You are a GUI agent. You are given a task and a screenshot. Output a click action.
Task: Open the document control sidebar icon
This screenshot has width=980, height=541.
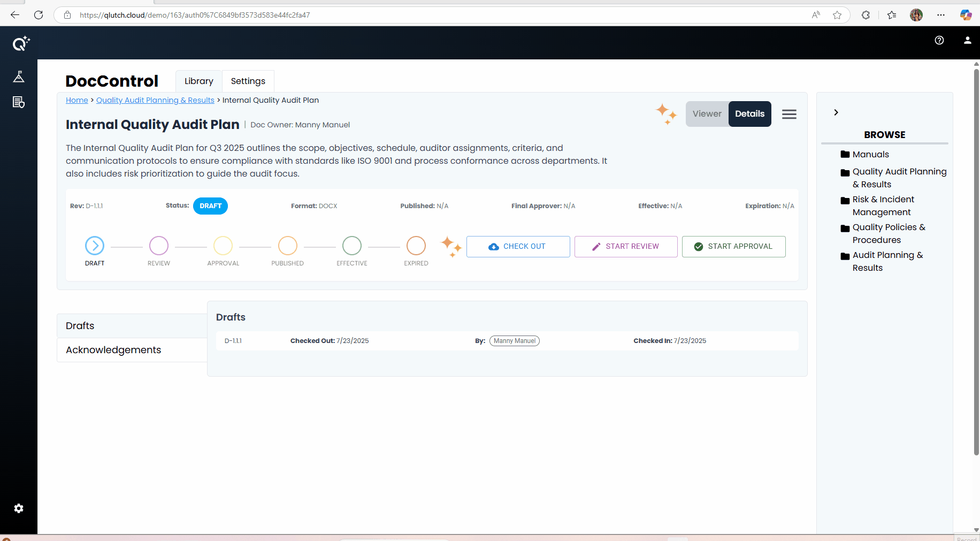19,102
